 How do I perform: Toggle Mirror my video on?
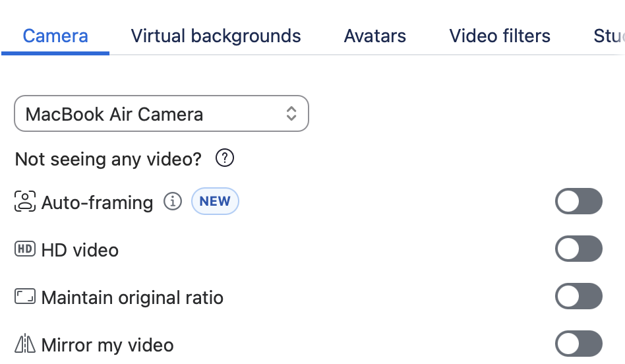pyautogui.click(x=578, y=344)
